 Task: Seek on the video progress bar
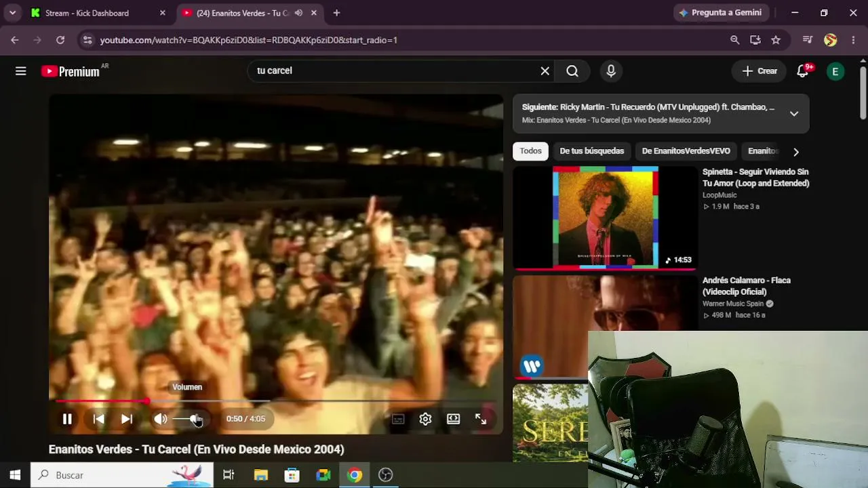coord(276,401)
